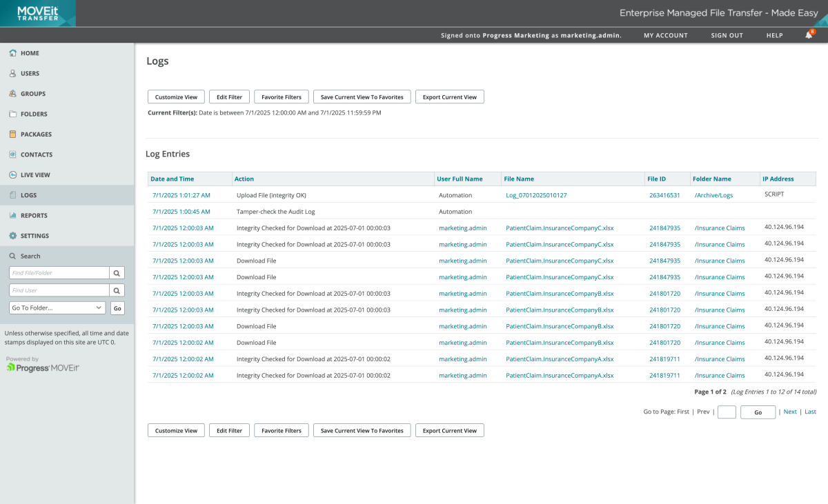Click the top Export Current View button
The width and height of the screenshot is (828, 504).
click(x=449, y=97)
